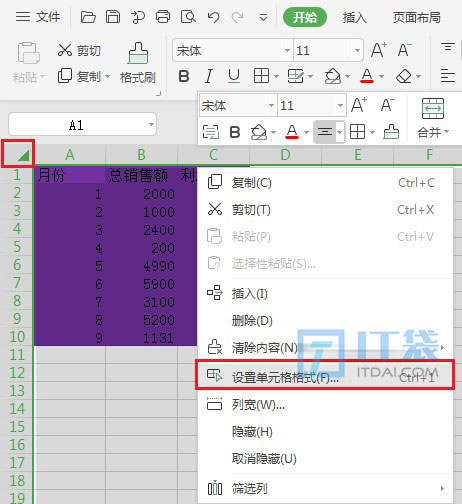Toggle italic in the ribbon
The height and width of the screenshot is (504, 462).
209,76
